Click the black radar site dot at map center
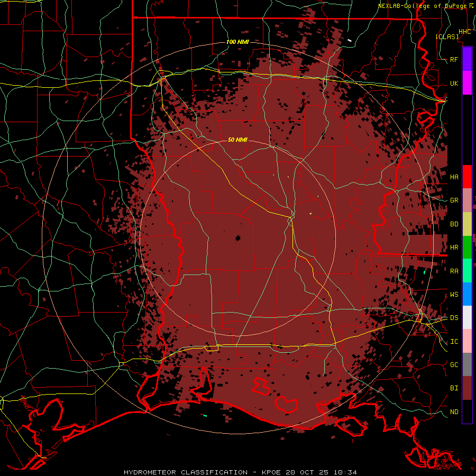The width and height of the screenshot is (476, 476). (237, 239)
